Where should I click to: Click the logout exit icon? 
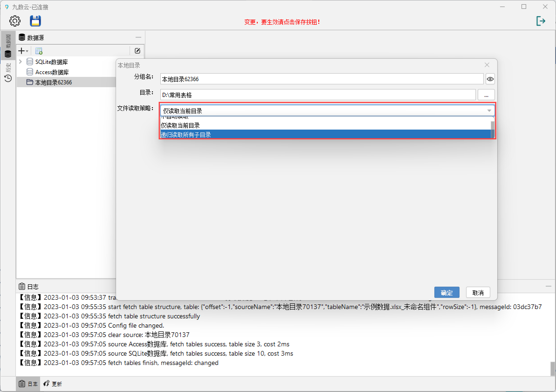pyautogui.click(x=541, y=21)
